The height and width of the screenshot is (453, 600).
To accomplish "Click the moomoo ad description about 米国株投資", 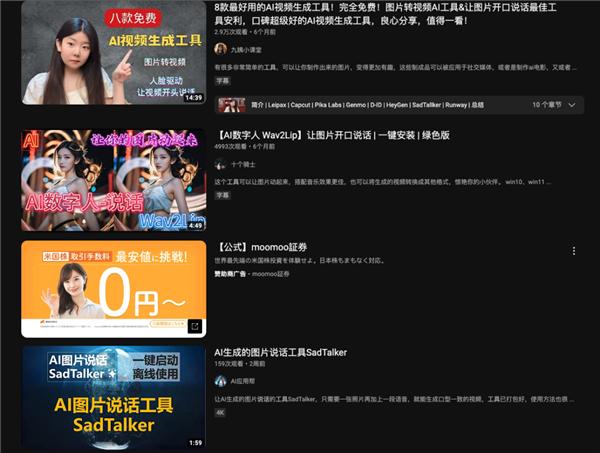I will 300,261.
